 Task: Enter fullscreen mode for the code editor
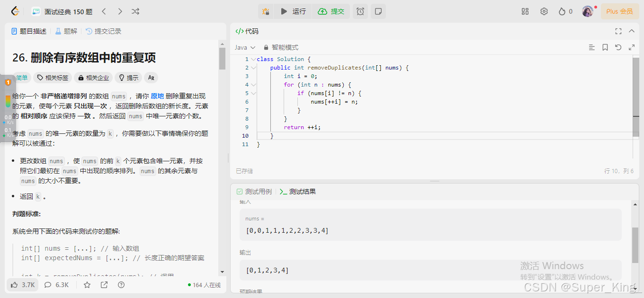point(618,31)
